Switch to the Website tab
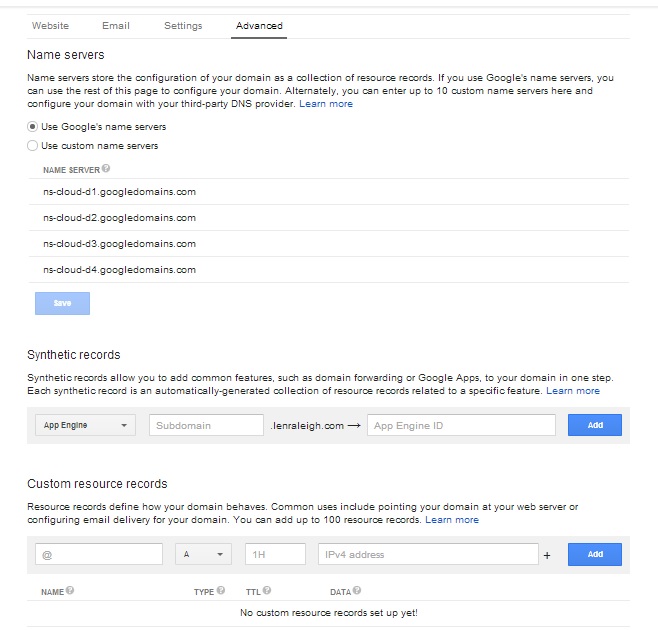 50,26
